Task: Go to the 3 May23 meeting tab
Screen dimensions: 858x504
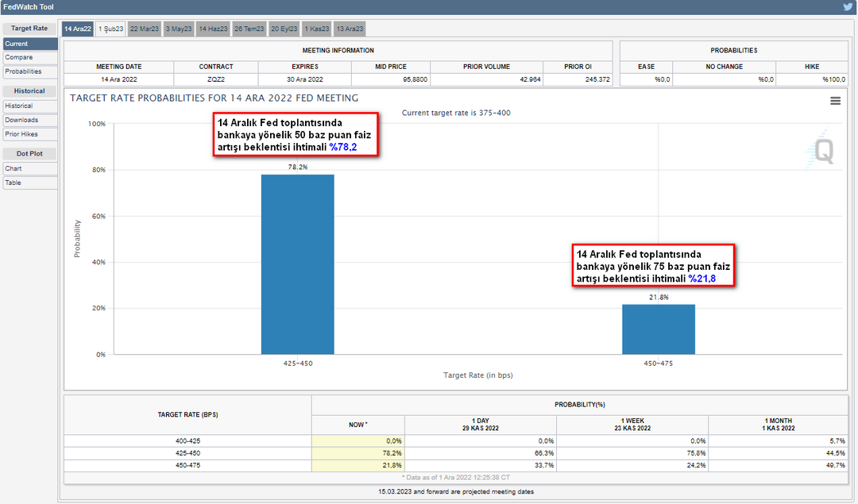Action: [x=179, y=29]
